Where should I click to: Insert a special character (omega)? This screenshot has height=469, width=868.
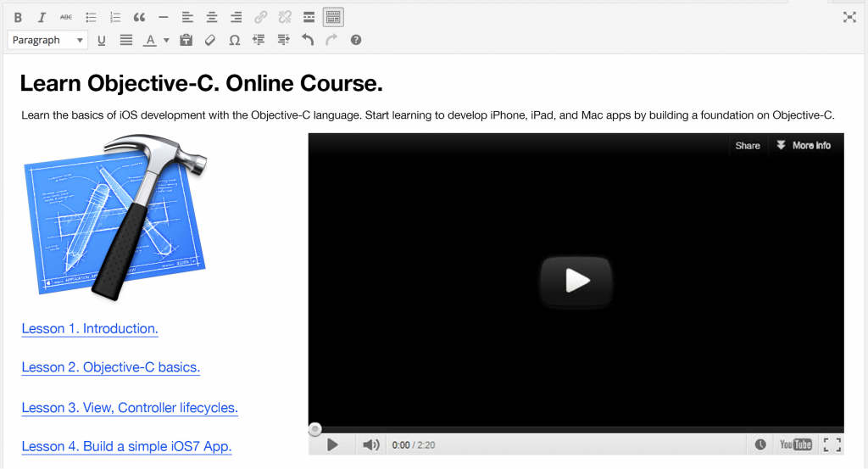235,41
